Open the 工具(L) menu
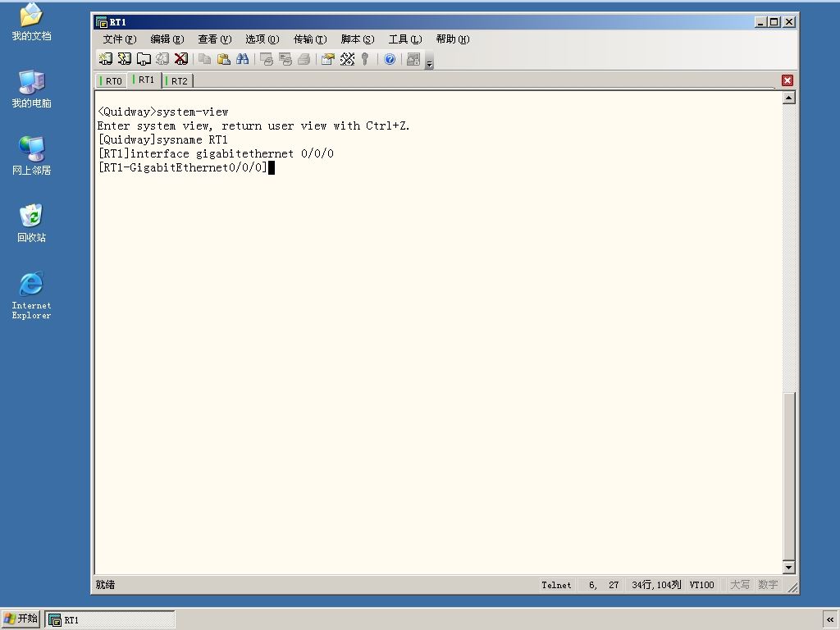The width and height of the screenshot is (840, 630). (x=405, y=39)
